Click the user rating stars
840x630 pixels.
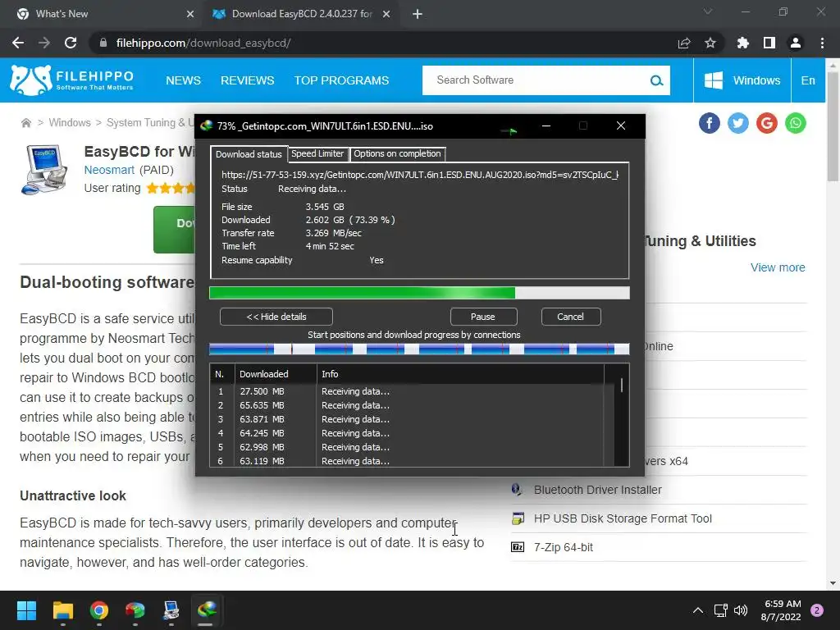click(171, 188)
